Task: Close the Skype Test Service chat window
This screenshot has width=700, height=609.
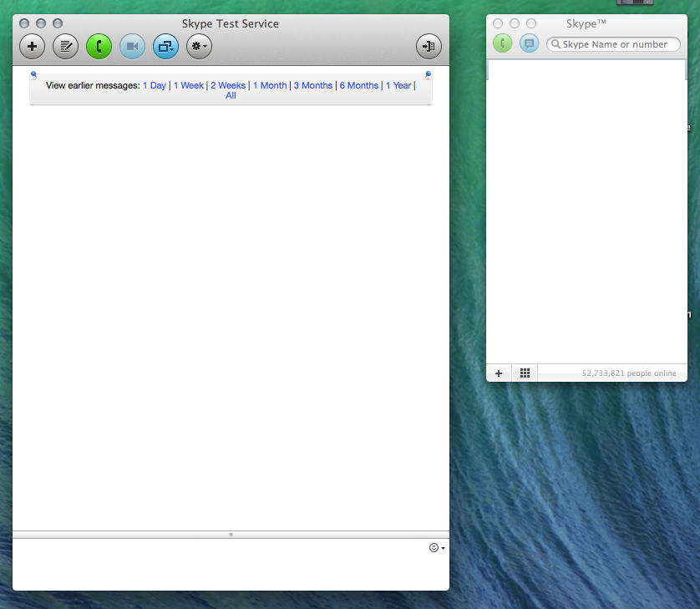Action: coord(24,23)
